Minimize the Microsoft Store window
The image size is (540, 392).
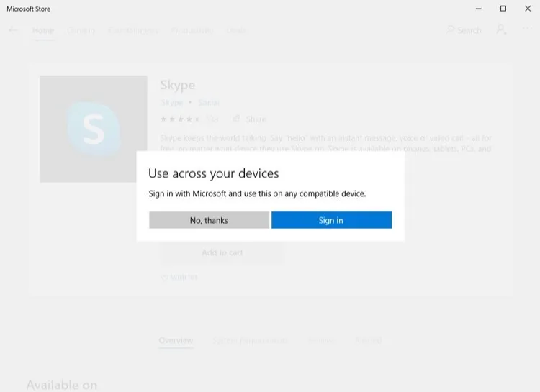coord(478,9)
